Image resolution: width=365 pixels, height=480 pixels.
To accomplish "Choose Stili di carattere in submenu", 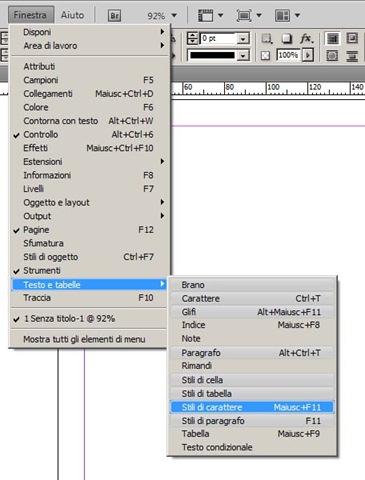I will [252, 407].
